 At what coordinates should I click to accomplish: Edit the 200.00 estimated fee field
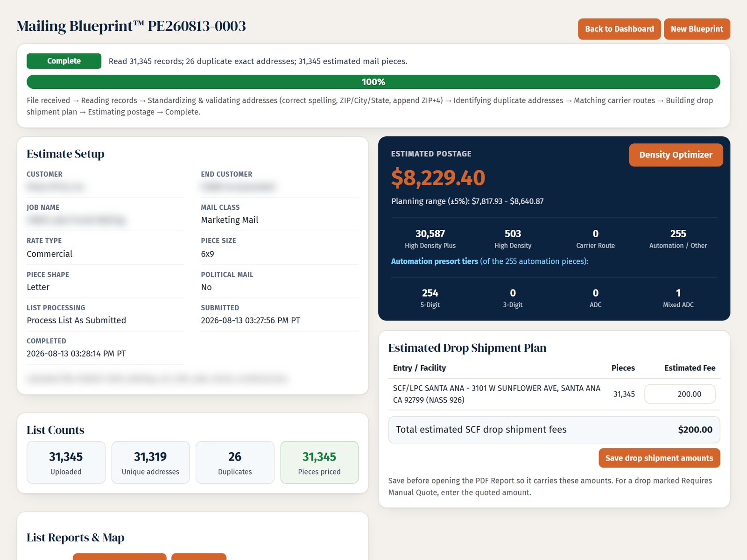[680, 394]
